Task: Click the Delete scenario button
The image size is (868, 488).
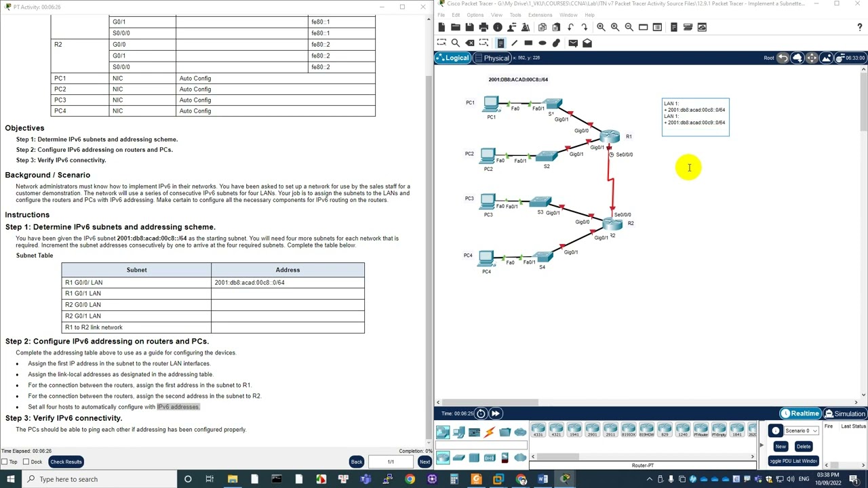Action: click(804, 446)
